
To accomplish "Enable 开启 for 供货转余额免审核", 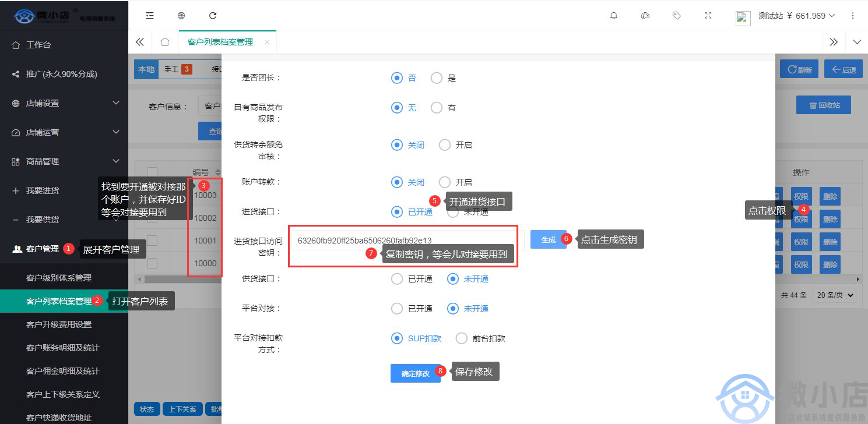I will click(x=445, y=145).
